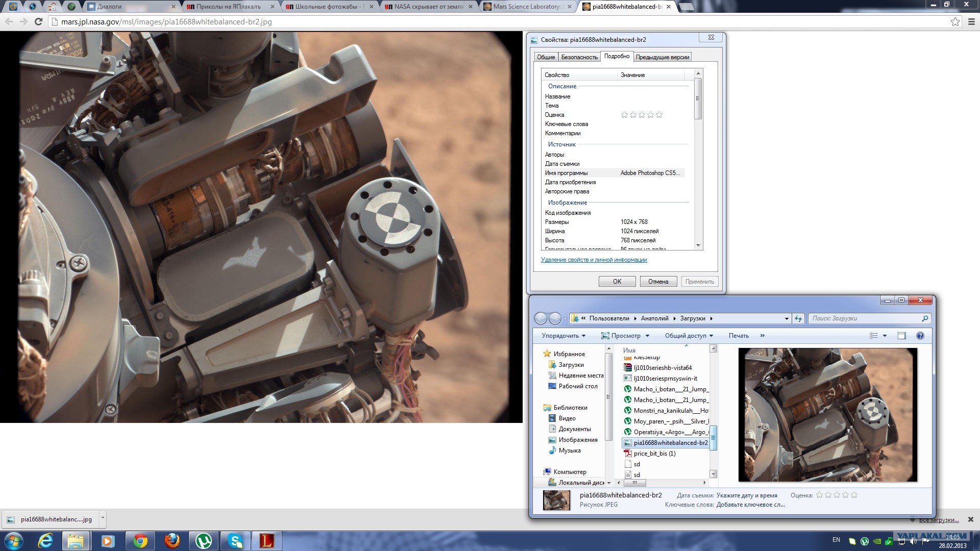Open the Общий доступ dropdown

click(x=689, y=336)
